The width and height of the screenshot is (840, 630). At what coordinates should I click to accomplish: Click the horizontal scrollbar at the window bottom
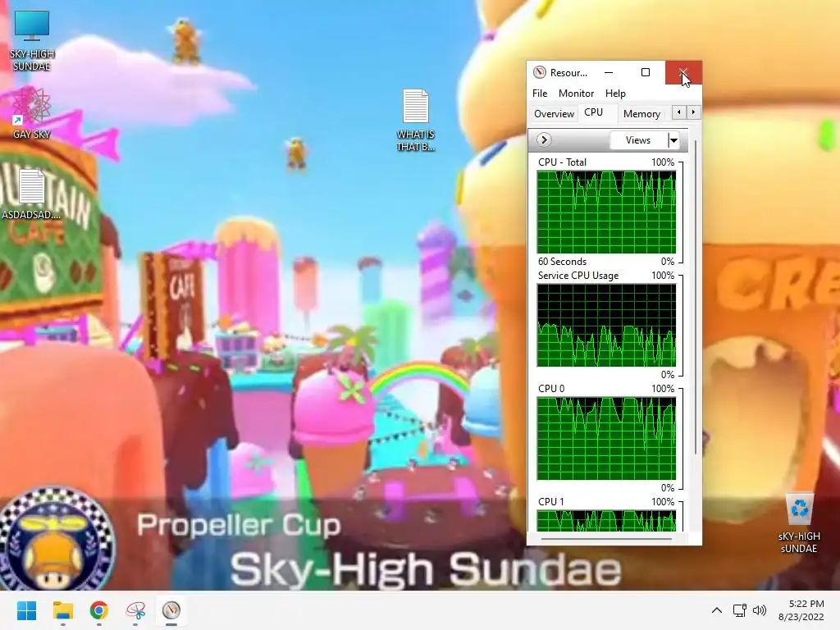[606, 539]
